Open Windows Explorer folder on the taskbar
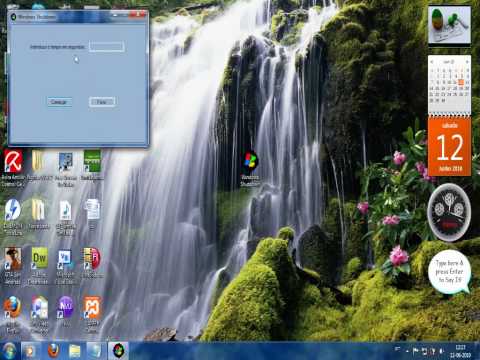 (75, 351)
